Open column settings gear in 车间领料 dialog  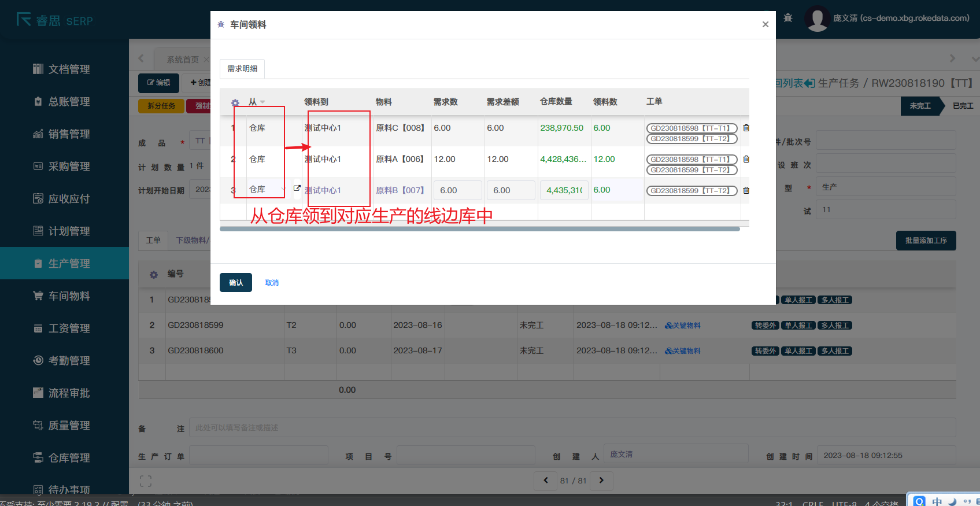235,103
